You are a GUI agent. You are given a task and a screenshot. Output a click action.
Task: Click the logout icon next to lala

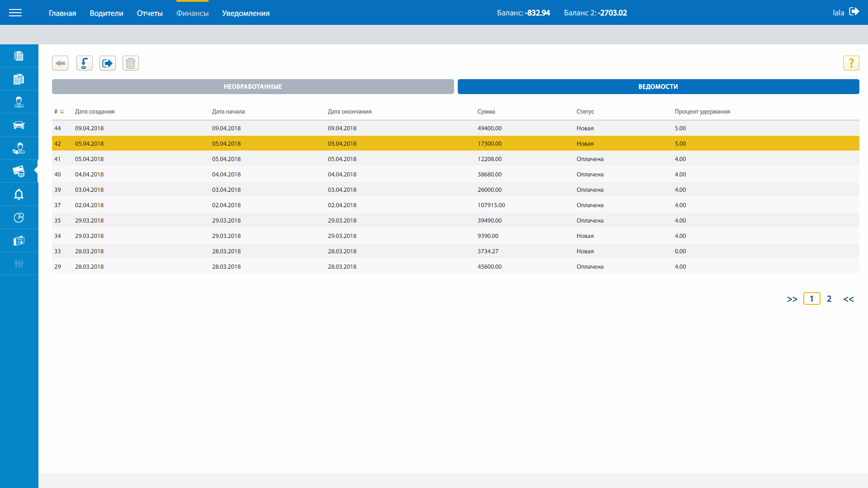click(854, 12)
